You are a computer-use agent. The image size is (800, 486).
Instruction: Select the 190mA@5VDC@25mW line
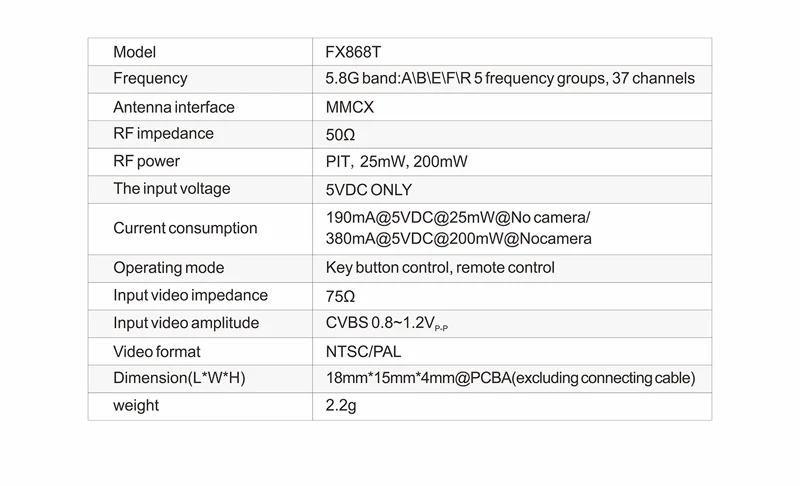458,217
